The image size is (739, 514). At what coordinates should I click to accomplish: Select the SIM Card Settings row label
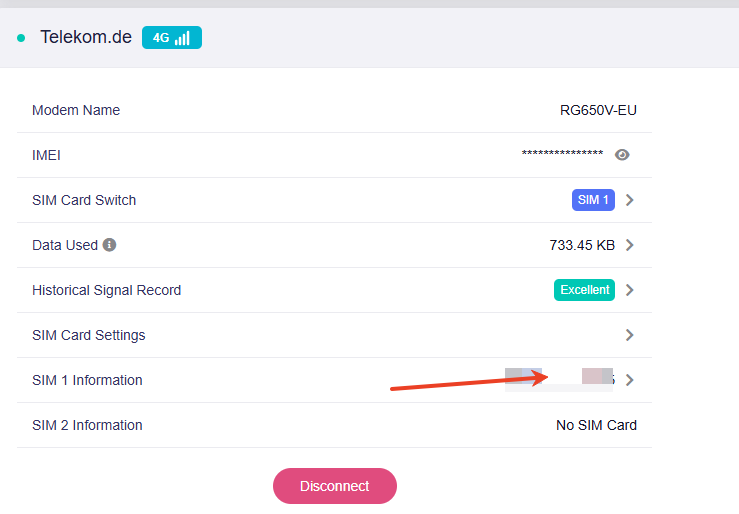[89, 335]
